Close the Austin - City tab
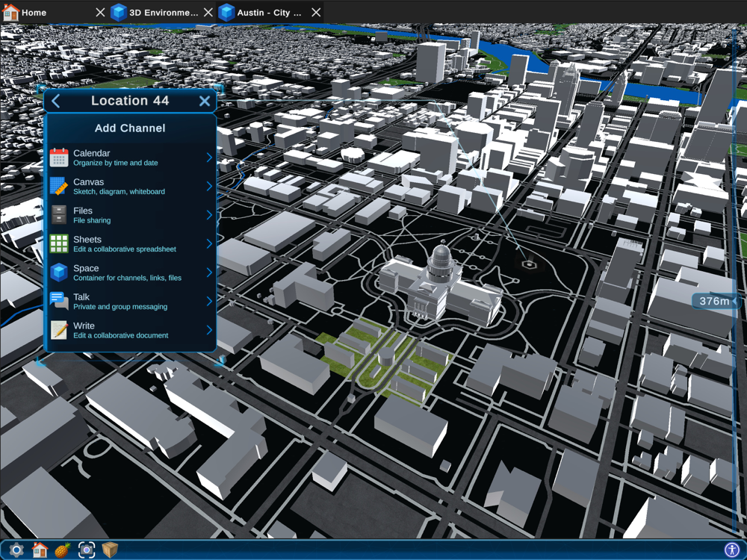This screenshot has height=560, width=747. tap(316, 13)
